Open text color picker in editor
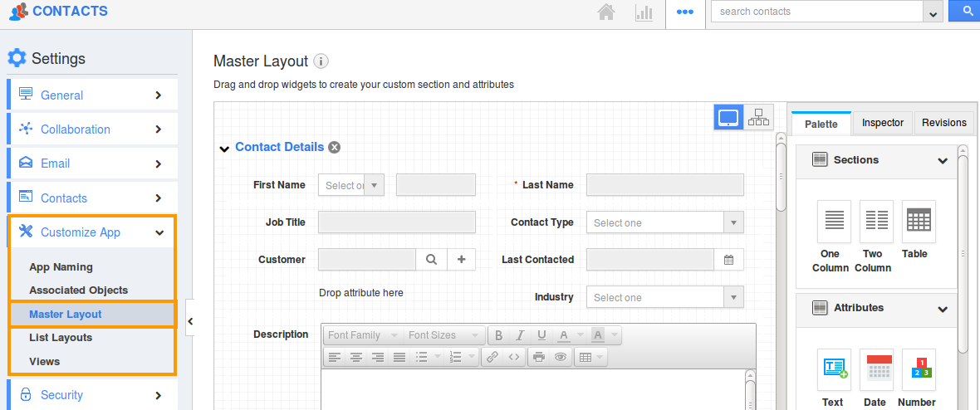The height and width of the screenshot is (410, 980). [x=564, y=335]
